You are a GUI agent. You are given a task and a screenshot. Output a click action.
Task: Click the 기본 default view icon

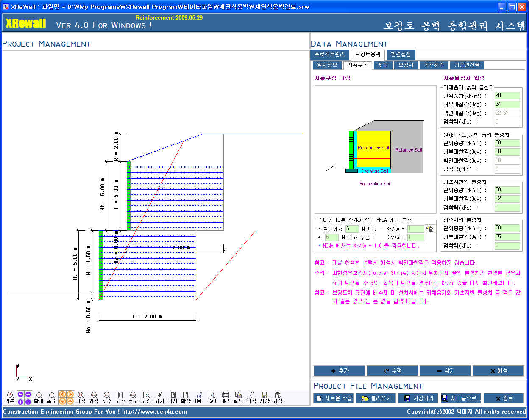pos(9,398)
